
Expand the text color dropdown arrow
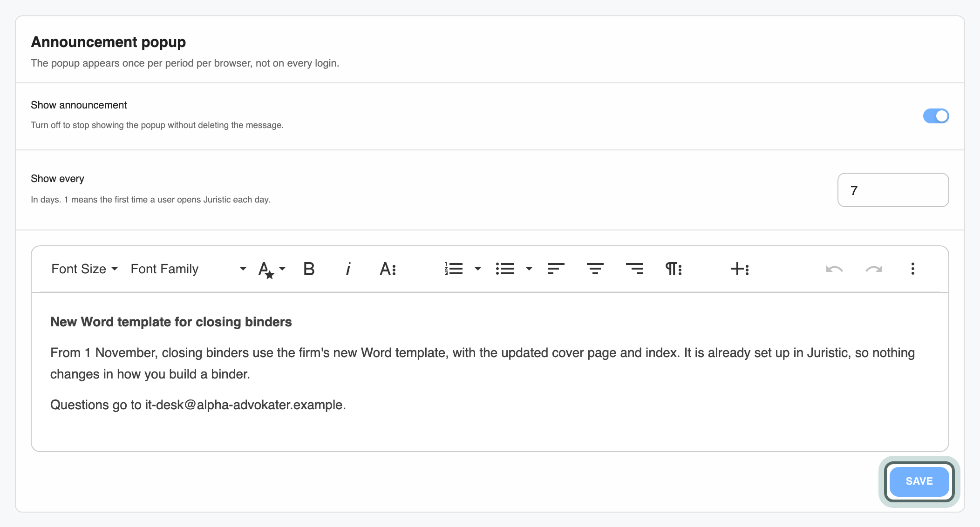tap(282, 269)
